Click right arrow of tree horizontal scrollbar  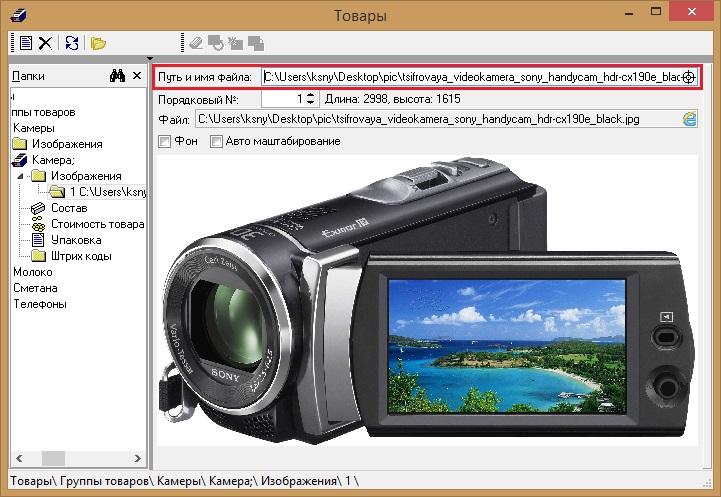pyautogui.click(x=137, y=458)
